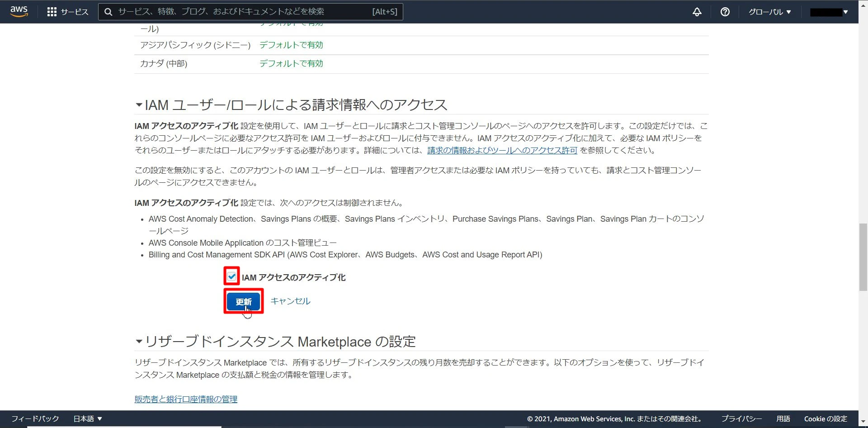Screen dimensions: 868x428
Task: Click デフォルトで有効 status for カナダ
Action: coord(291,64)
